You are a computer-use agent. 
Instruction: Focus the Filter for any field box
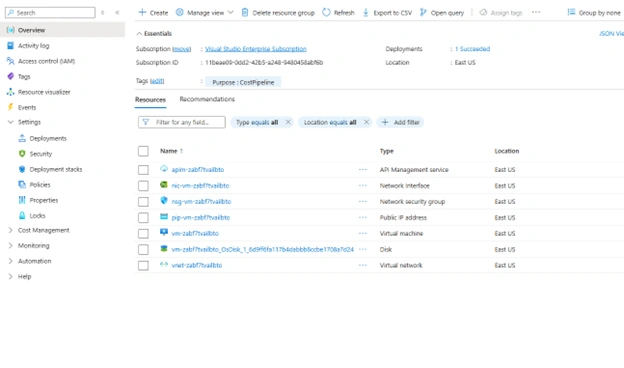pyautogui.click(x=182, y=122)
